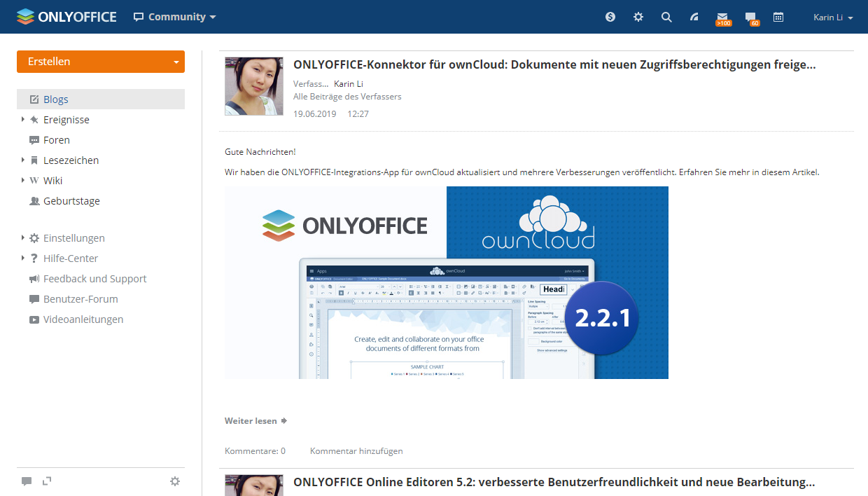Expand the Einstellungen section
Viewport: 868px width, 496px height.
[x=23, y=238]
